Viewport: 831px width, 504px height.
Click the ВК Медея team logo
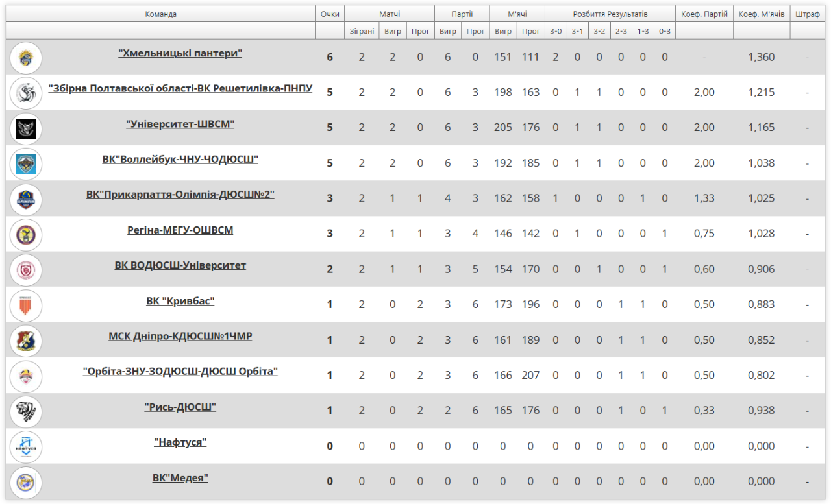click(26, 482)
